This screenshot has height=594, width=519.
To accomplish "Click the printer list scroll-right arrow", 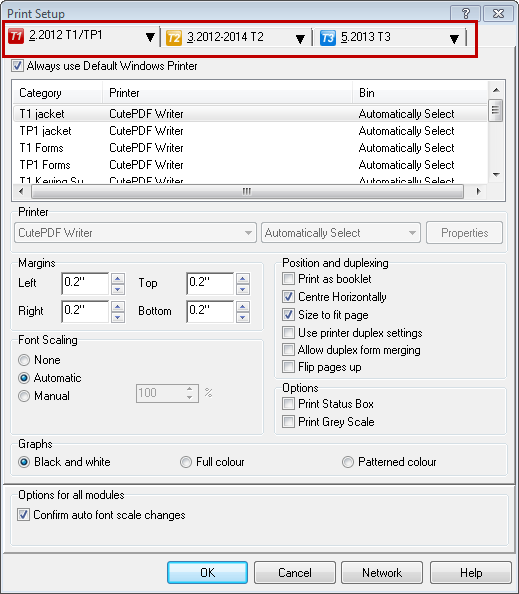I will 478,191.
